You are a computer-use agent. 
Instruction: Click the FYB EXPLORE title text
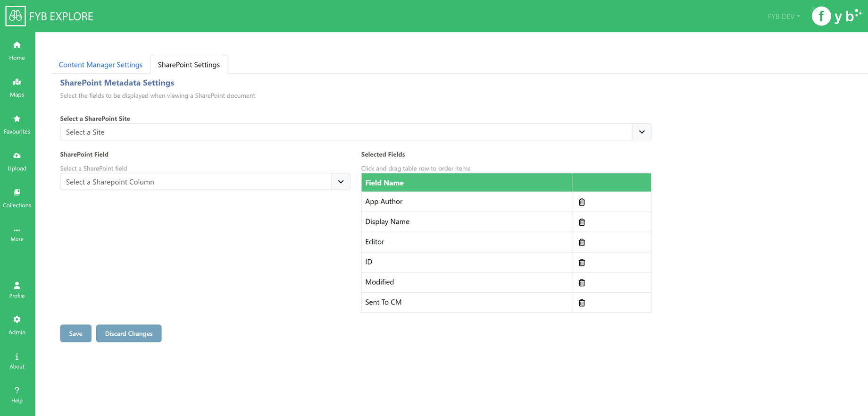pos(61,17)
